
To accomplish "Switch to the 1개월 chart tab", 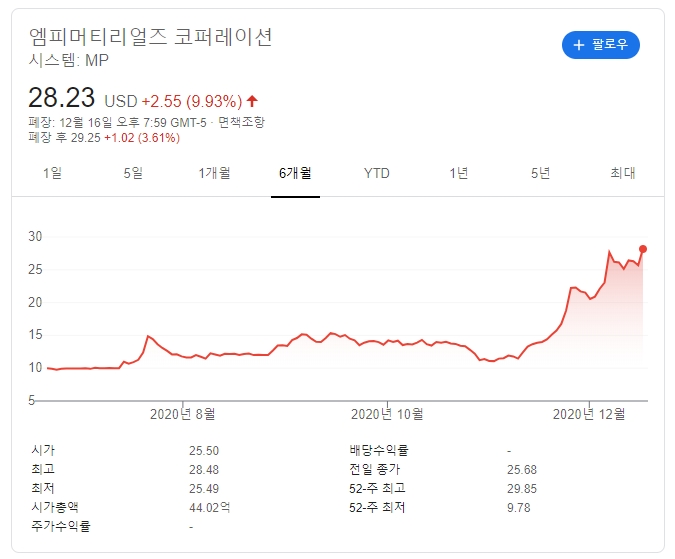I will coord(214,173).
